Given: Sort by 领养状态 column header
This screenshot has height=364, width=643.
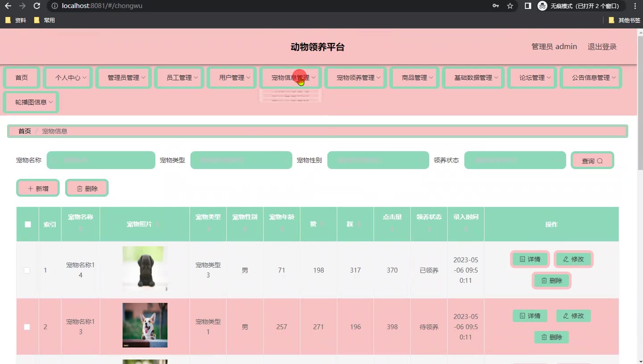Looking at the screenshot, I should 429,223.
